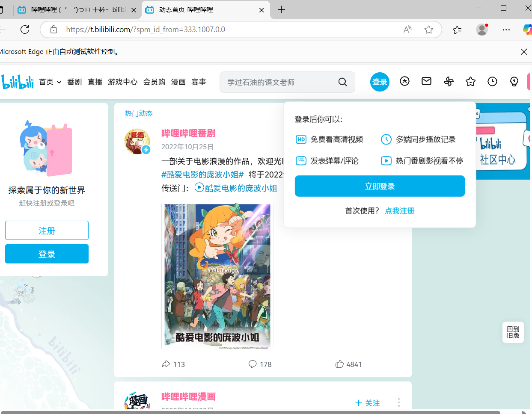Click 哔哩哔哩番剧 avatar image
Image resolution: width=532 pixels, height=414 pixels.
pyautogui.click(x=137, y=141)
